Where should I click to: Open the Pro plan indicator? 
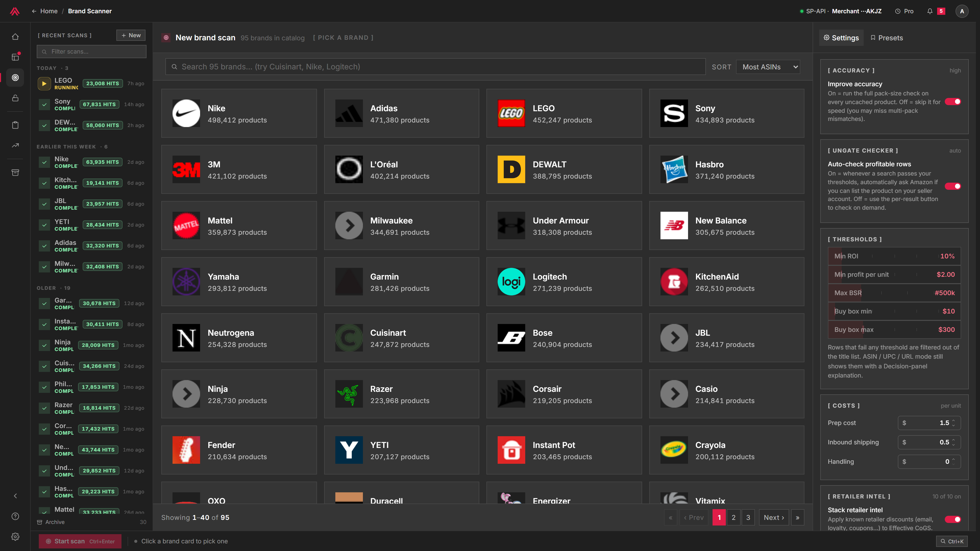pos(904,11)
